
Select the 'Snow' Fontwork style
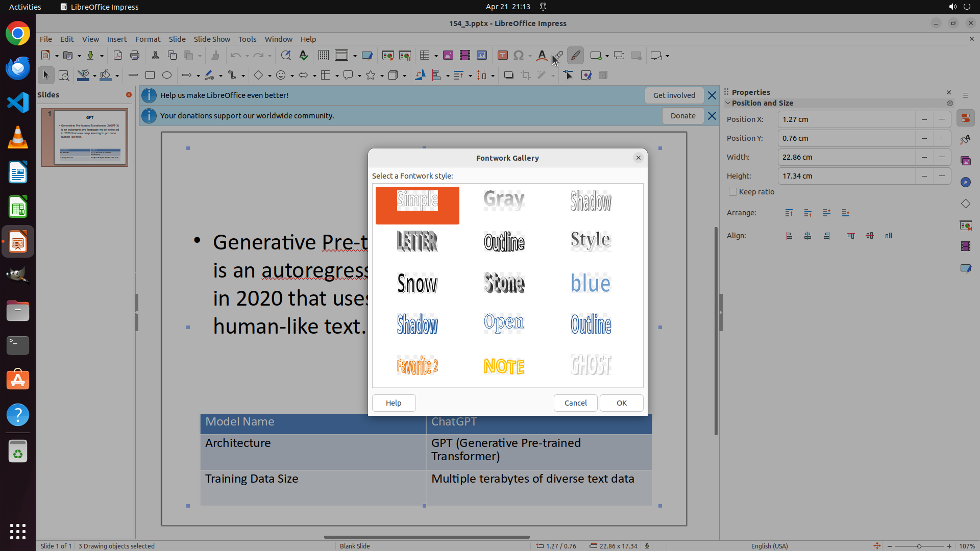pos(417,283)
